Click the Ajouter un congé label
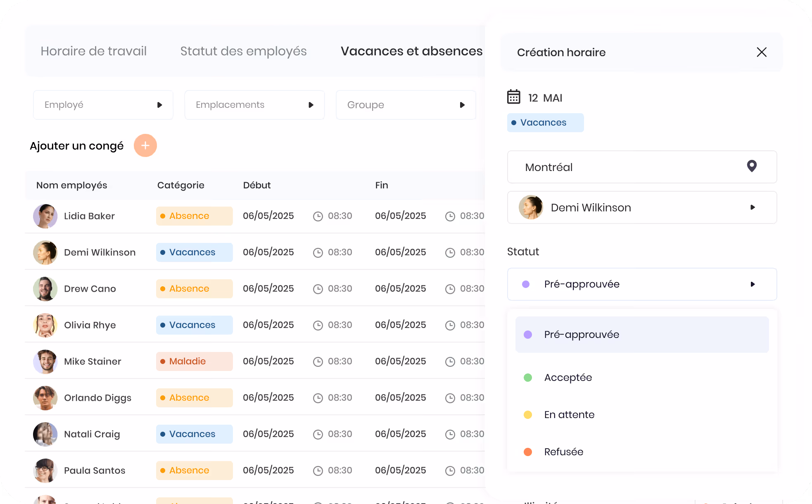The height and width of the screenshot is (504, 812). click(x=76, y=146)
